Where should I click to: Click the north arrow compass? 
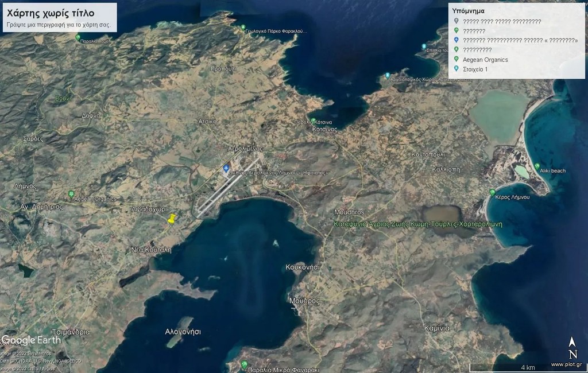(x=572, y=348)
